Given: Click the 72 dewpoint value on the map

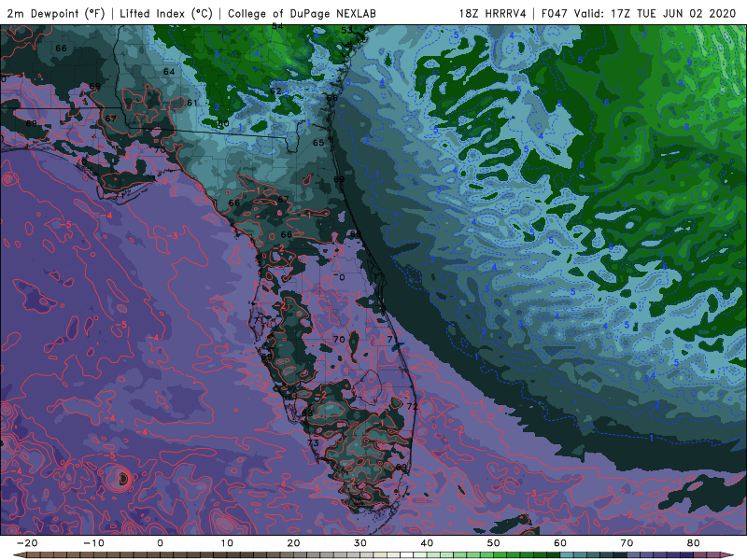Looking at the screenshot, I should click(x=412, y=407).
